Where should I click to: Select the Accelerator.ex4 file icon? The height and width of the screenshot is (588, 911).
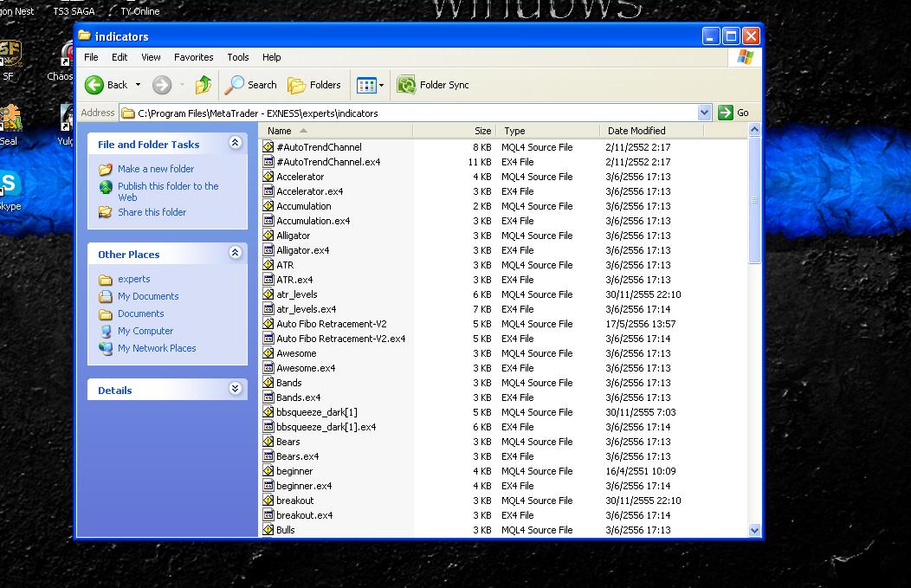[x=268, y=191]
